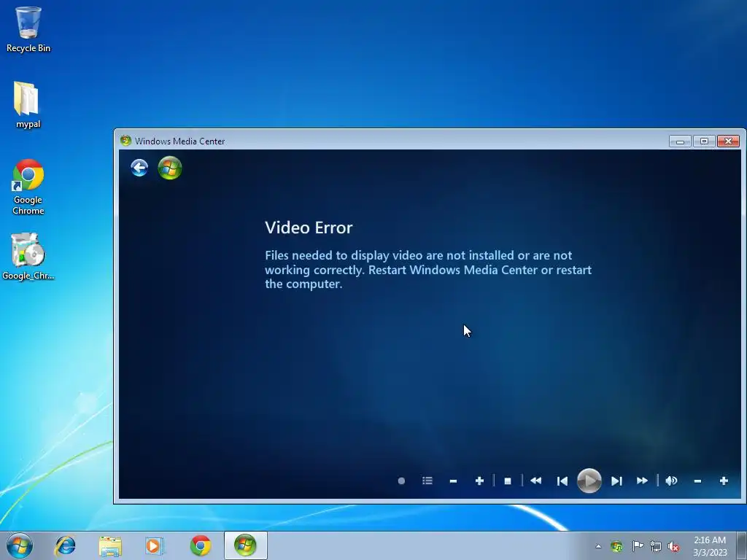Click the rewind button
This screenshot has height=560, width=747.
pyautogui.click(x=535, y=481)
